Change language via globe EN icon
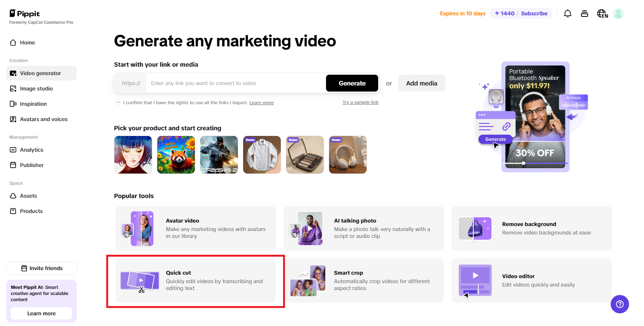The width and height of the screenshot is (644, 326). click(x=603, y=13)
